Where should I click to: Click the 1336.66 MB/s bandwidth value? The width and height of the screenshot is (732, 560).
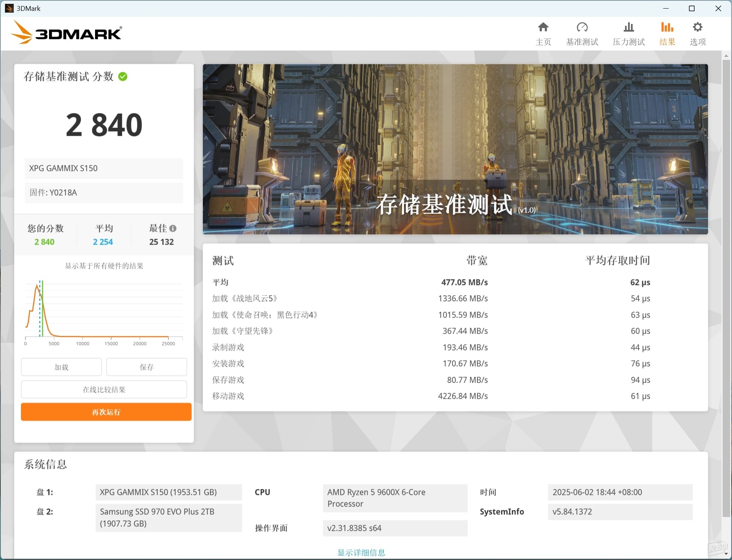coord(463,299)
